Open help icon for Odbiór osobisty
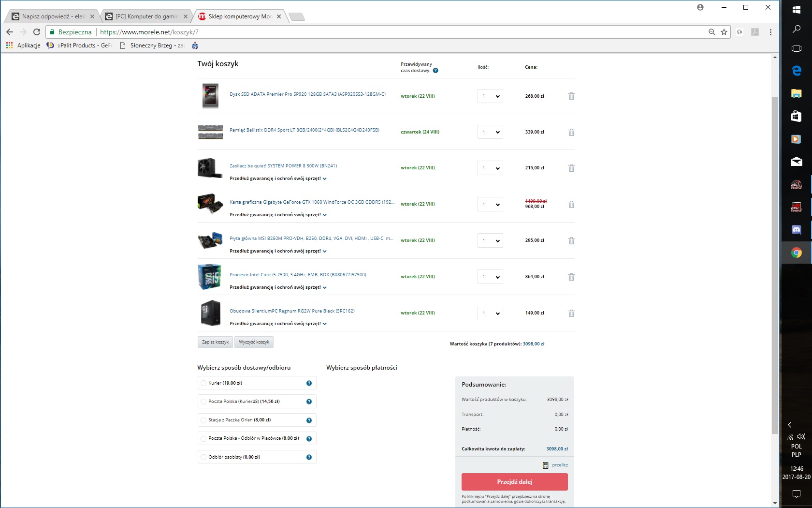The width and height of the screenshot is (812, 508). click(309, 457)
